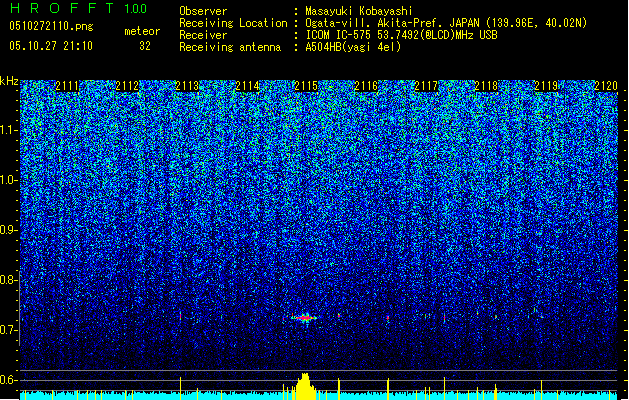Select the version number 1.0.0
The width and height of the screenshot is (629, 400).
tap(136, 8)
